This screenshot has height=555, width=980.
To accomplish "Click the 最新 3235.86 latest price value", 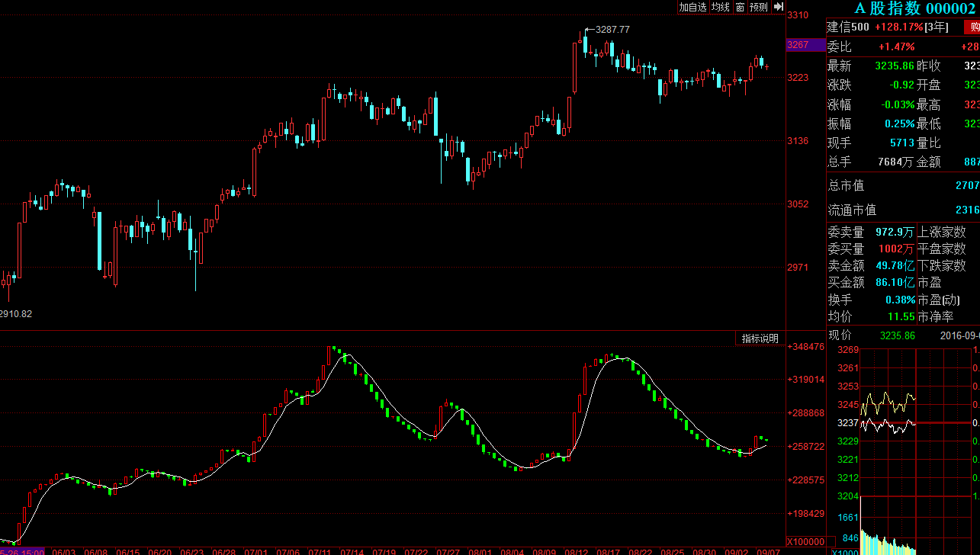I will [894, 66].
